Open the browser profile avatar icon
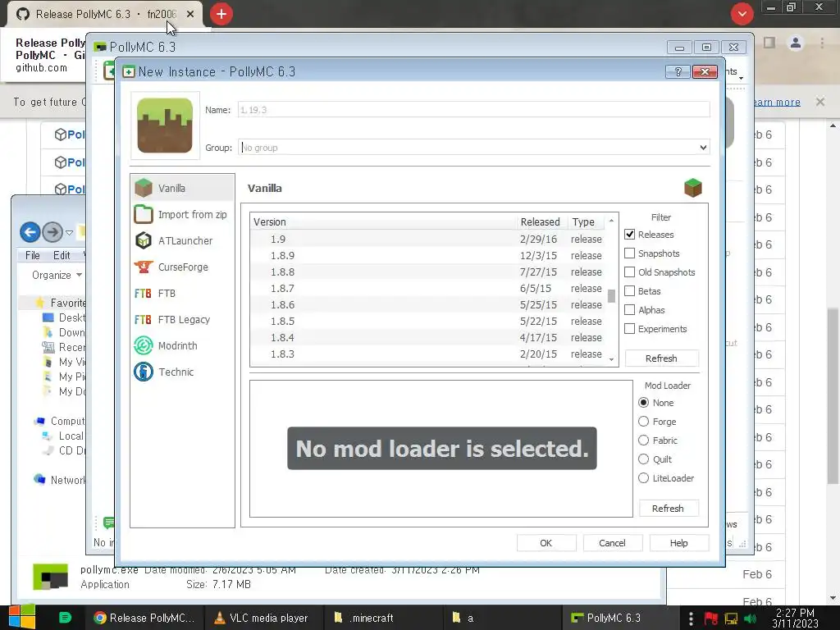The image size is (840, 630). coord(796,43)
